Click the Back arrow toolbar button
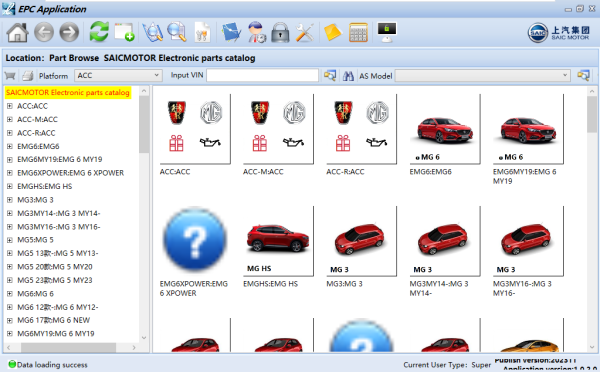Image resolution: width=600 pixels, height=372 pixels. click(x=44, y=32)
